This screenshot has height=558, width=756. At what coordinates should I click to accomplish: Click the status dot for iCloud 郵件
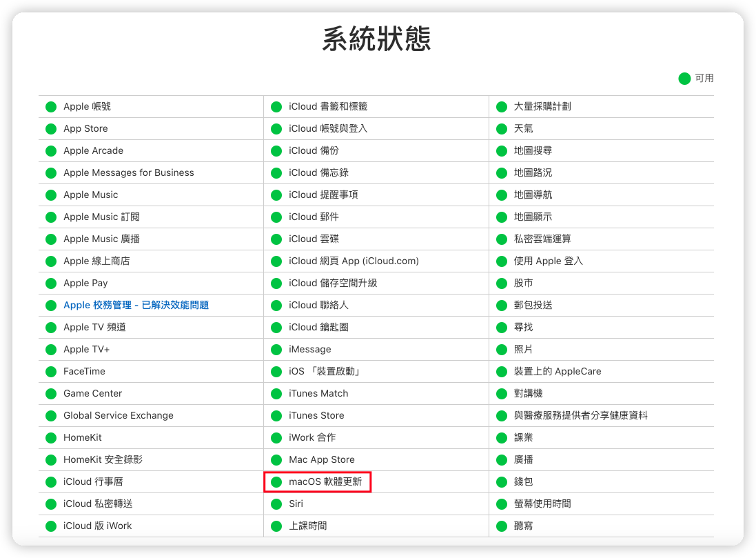[276, 217]
